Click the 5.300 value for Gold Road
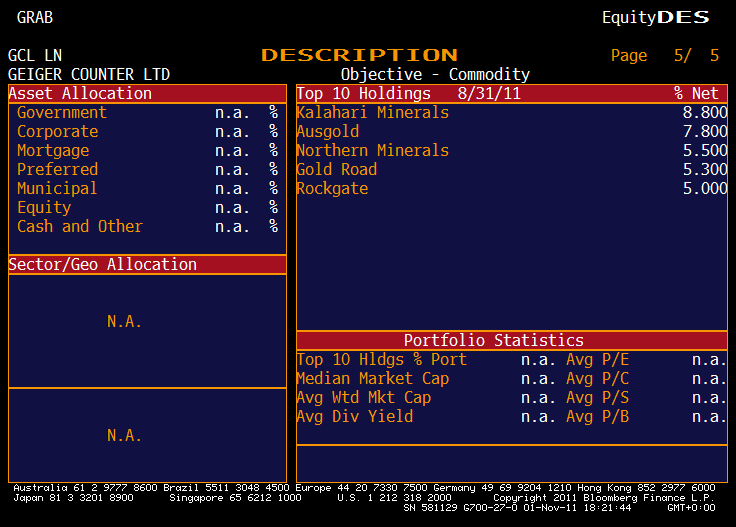 click(705, 169)
